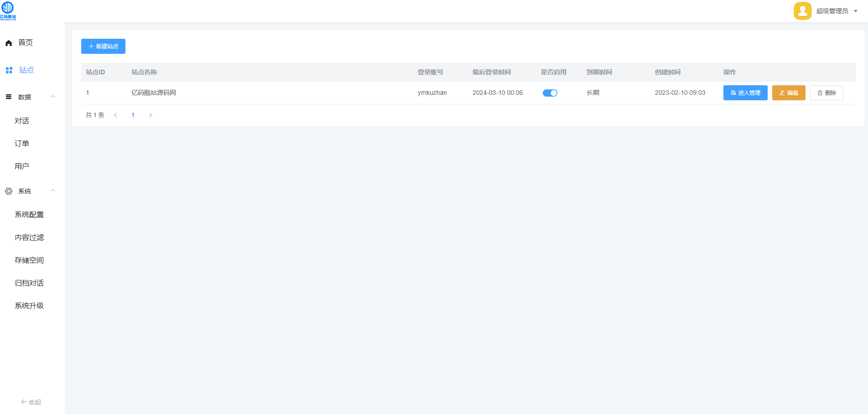Click the gear icon beside 系统

click(x=9, y=191)
